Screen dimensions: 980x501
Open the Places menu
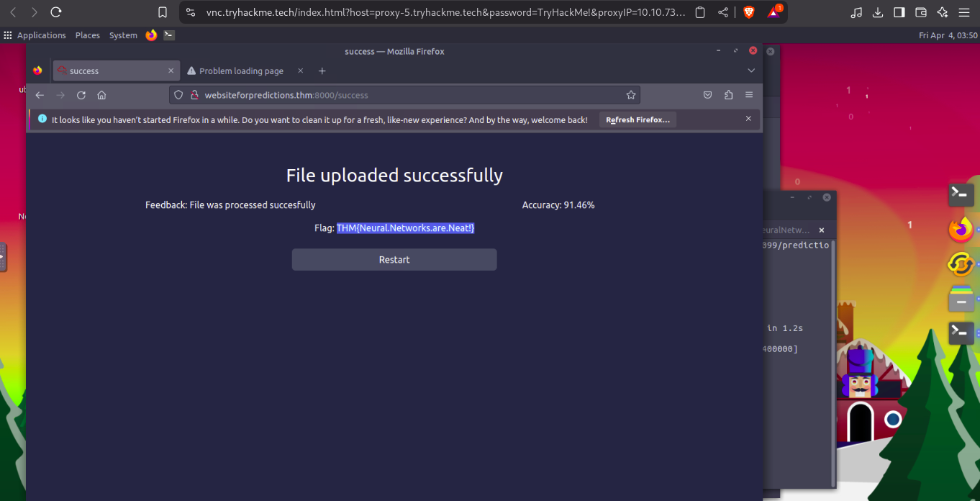click(88, 35)
